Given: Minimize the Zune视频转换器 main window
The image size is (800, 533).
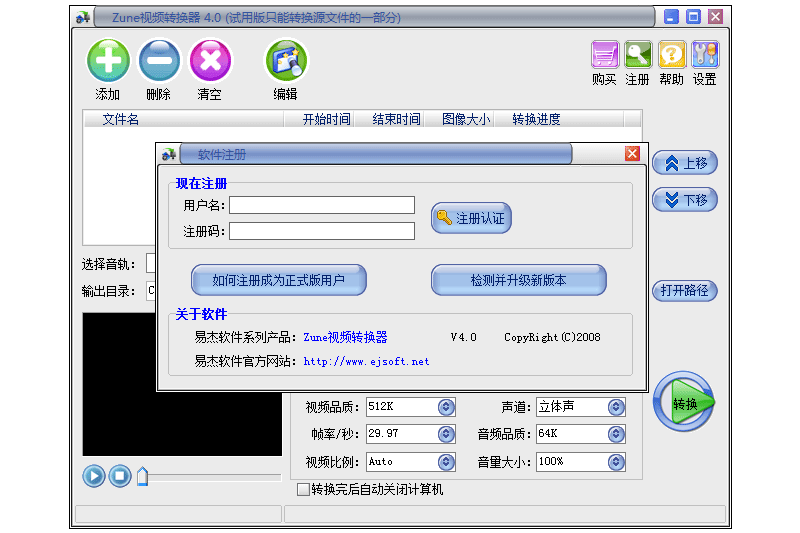Looking at the screenshot, I should (671, 17).
